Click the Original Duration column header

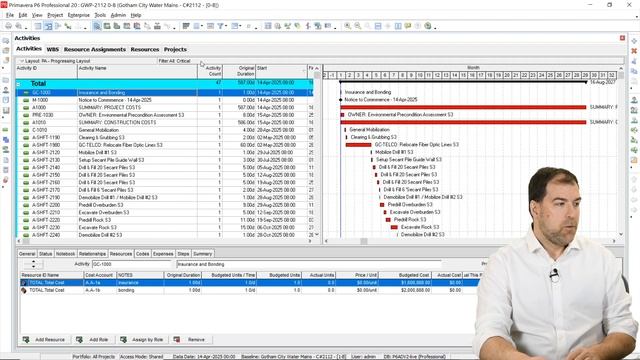(239, 71)
